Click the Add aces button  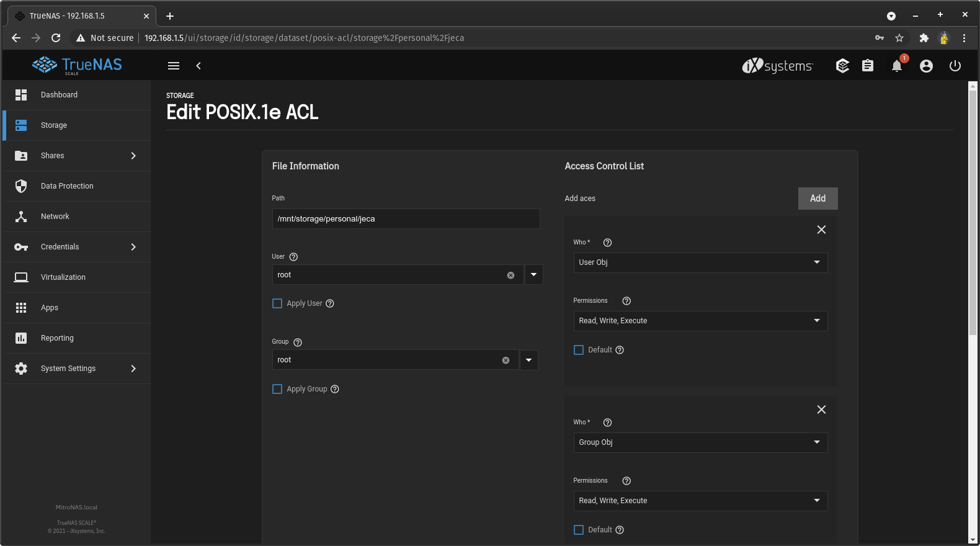click(817, 199)
